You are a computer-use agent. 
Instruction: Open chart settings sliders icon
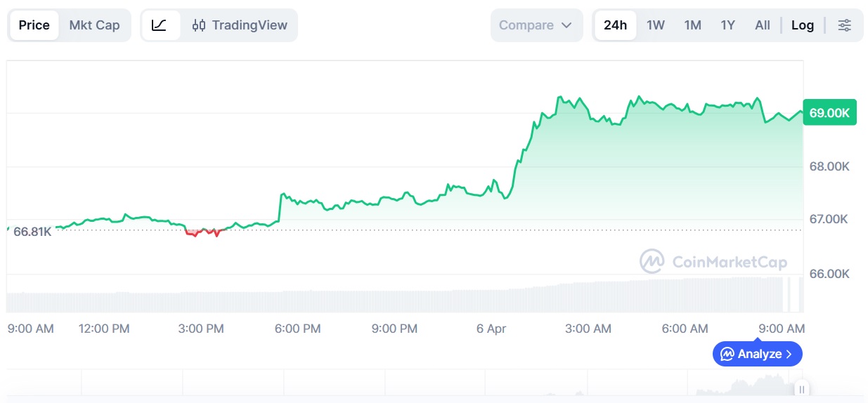pyautogui.click(x=845, y=25)
